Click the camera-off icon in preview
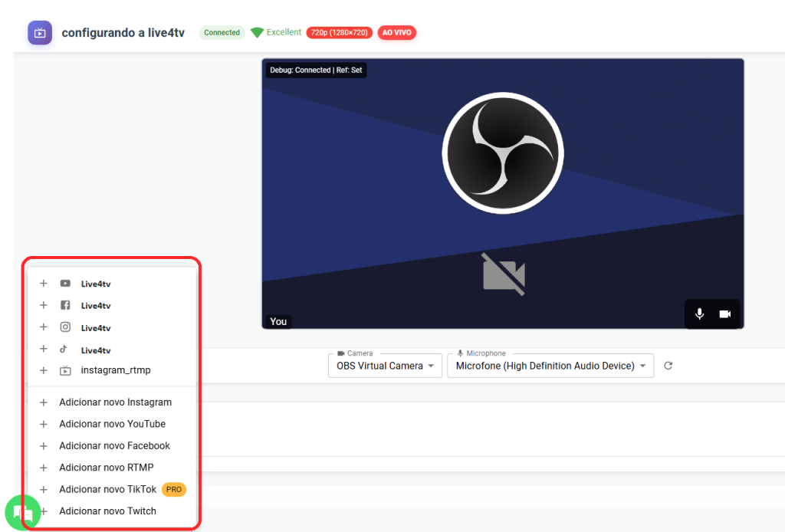 (x=504, y=274)
